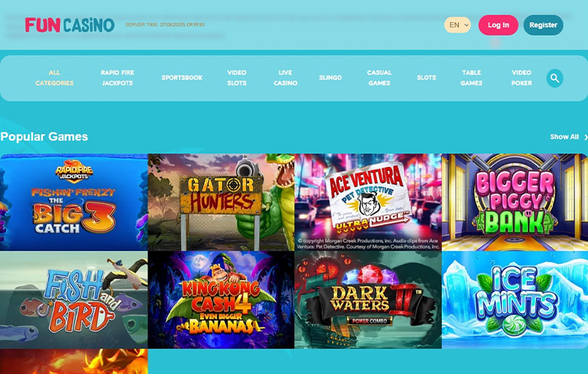
Task: Play the Ice Mints game
Action: pos(514,299)
